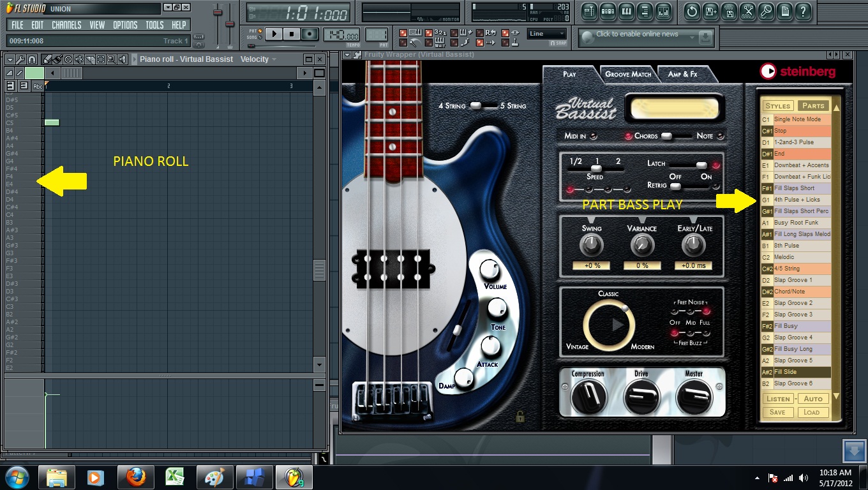Click the Save button in Virtual Bassist
The height and width of the screenshot is (490, 868).
click(777, 412)
